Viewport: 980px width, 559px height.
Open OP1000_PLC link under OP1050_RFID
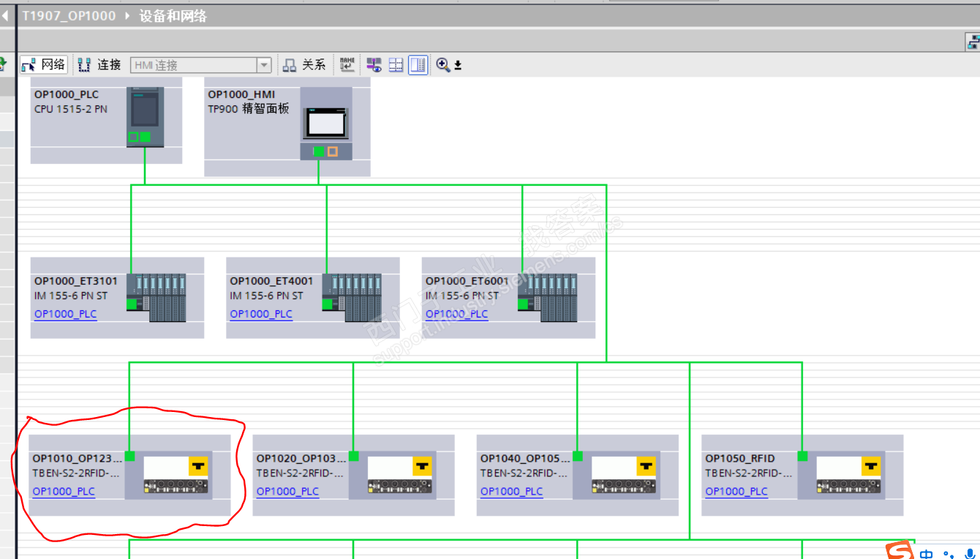(736, 492)
